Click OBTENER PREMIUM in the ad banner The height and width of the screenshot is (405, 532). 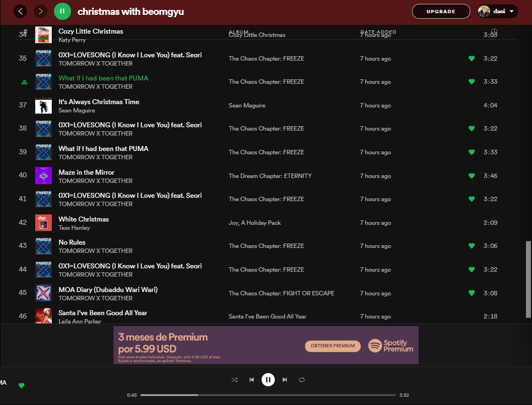pos(333,345)
